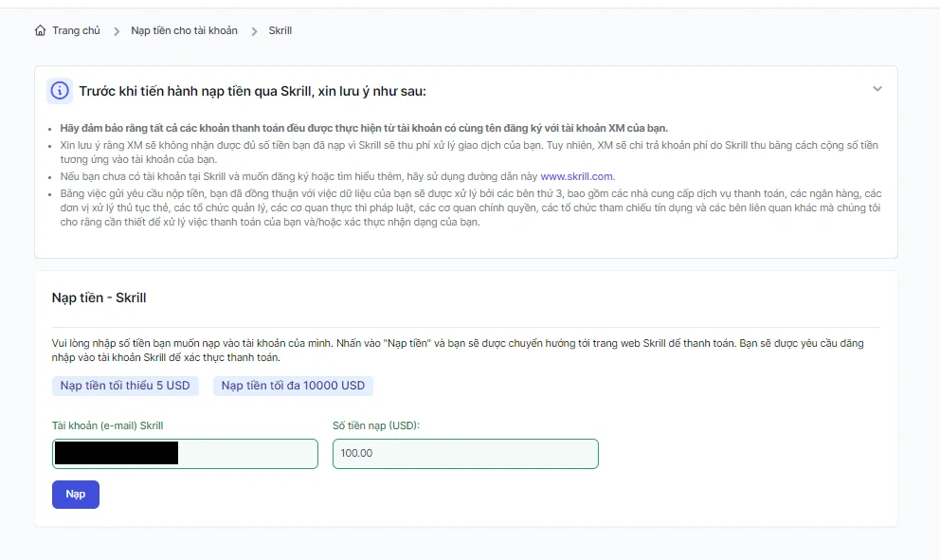Screen dimensions: 940x560
Task: Open the Trang chủ breadcrumb link
Action: [x=76, y=30]
